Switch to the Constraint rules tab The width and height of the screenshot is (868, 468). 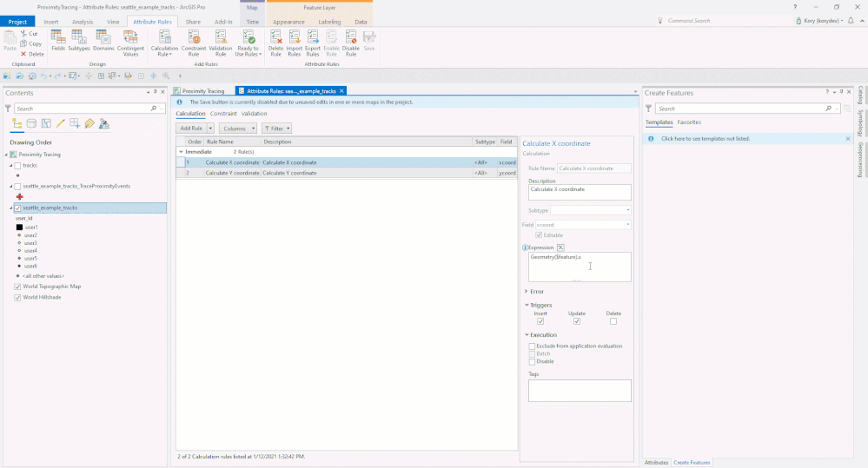click(x=223, y=114)
